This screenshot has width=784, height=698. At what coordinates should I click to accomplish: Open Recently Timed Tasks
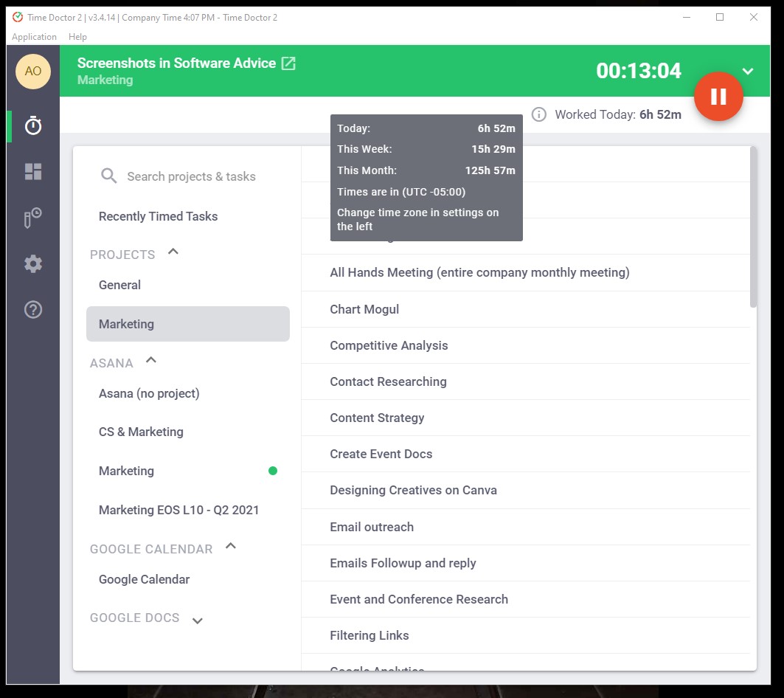click(x=158, y=216)
